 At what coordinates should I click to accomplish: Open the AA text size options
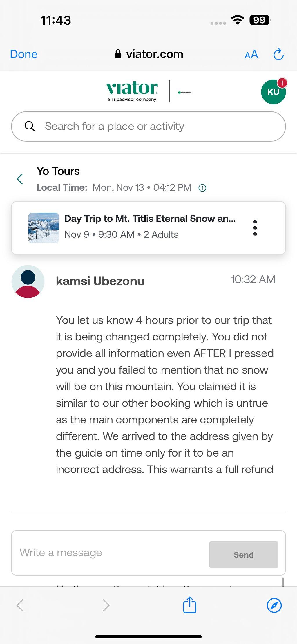point(251,54)
